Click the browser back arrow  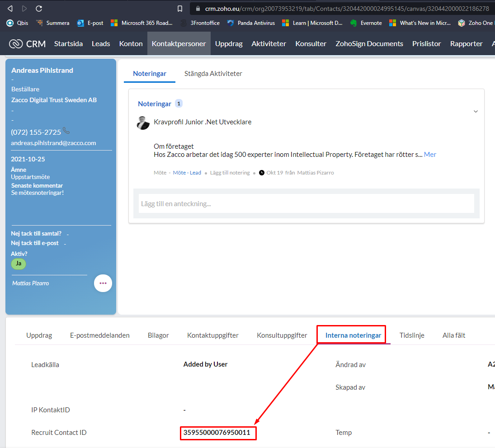tap(10, 9)
